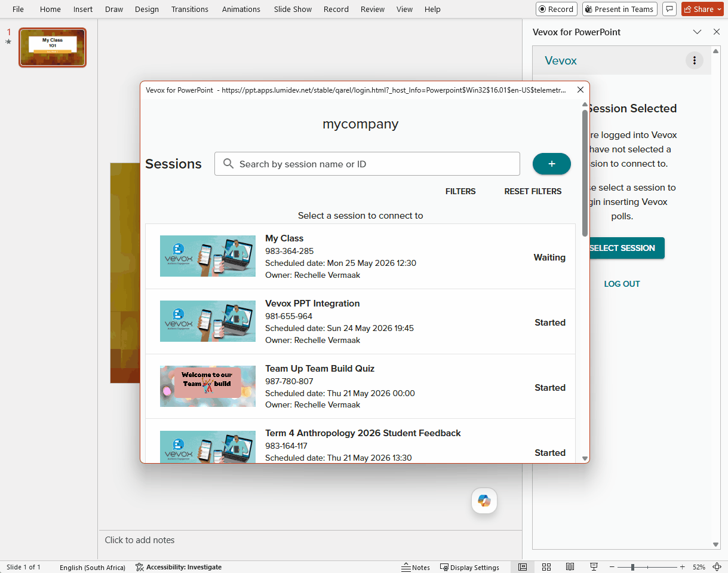
Task: Click the Record button in title area
Action: [556, 9]
